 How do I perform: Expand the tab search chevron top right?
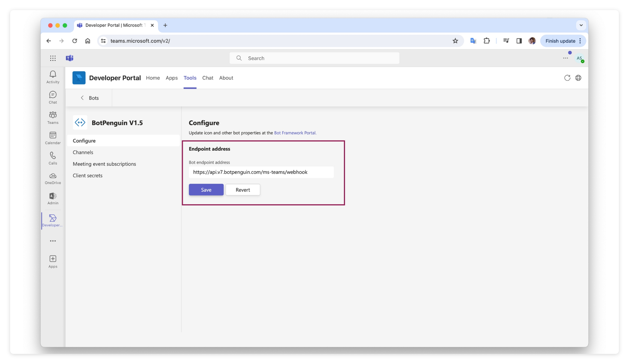point(581,25)
